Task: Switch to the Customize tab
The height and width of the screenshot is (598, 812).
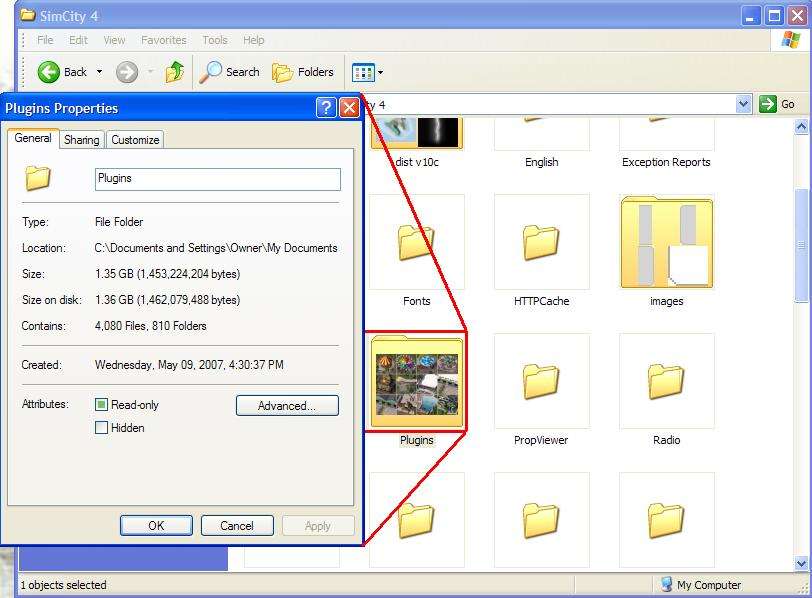Action: [135, 140]
